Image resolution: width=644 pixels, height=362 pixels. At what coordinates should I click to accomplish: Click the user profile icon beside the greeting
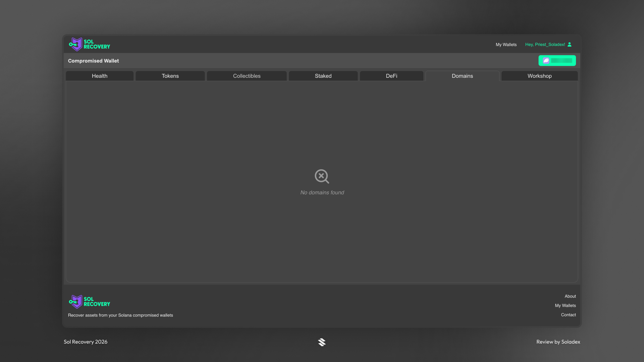pos(569,44)
